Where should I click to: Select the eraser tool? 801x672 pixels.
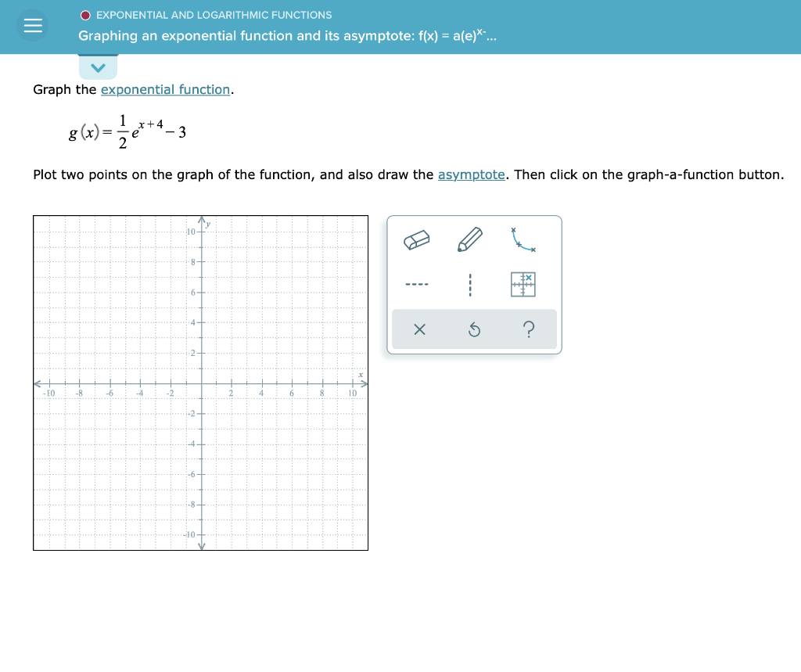pyautogui.click(x=416, y=239)
